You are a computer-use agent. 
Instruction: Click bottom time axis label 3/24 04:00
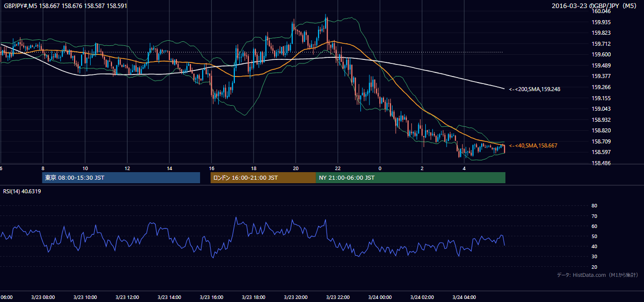[464, 297]
